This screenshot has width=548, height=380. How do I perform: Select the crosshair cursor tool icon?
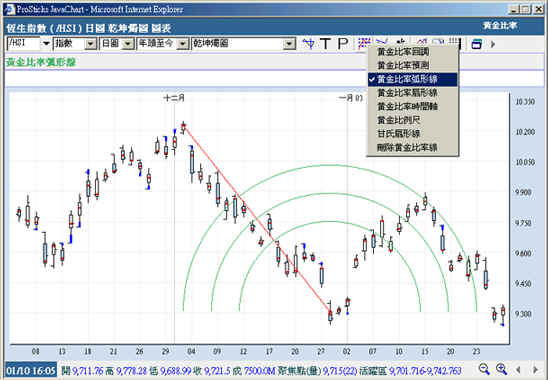click(308, 44)
